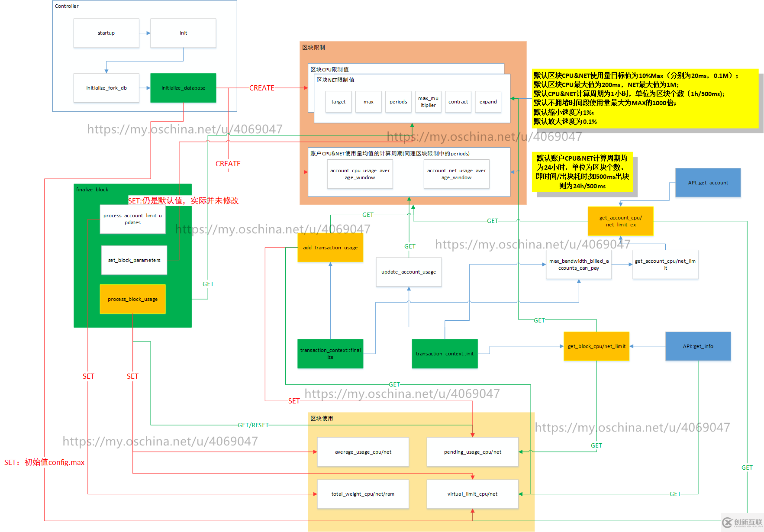764x532 pixels.
Task: Expand the account_cpu_usage_average_window node
Action: pos(360,174)
